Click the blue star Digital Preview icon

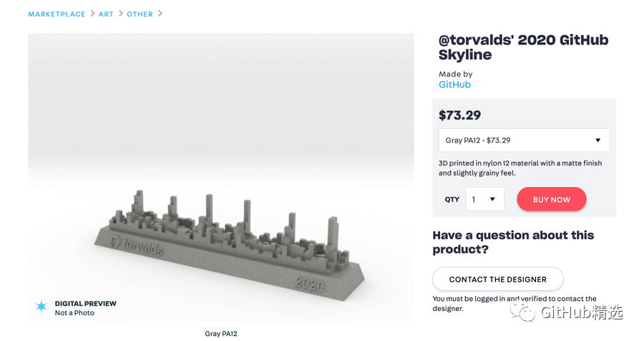point(41,307)
